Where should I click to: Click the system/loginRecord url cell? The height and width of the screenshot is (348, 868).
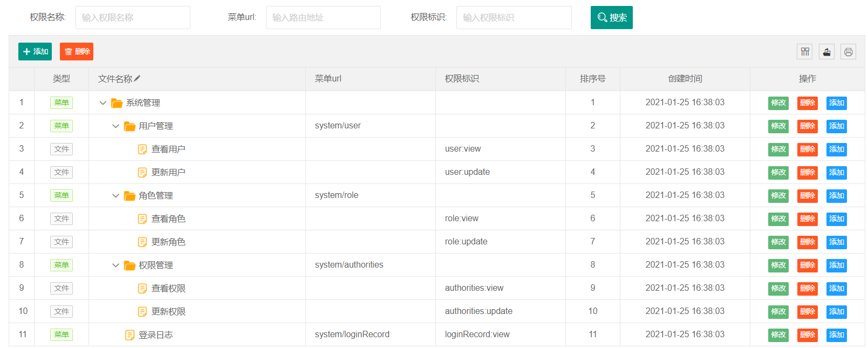(x=370, y=335)
